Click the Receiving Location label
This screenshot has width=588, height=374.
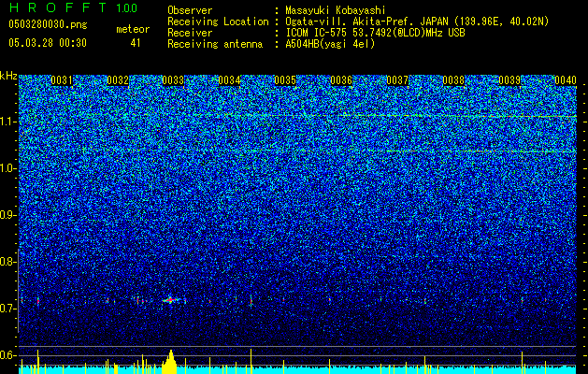coord(218,22)
